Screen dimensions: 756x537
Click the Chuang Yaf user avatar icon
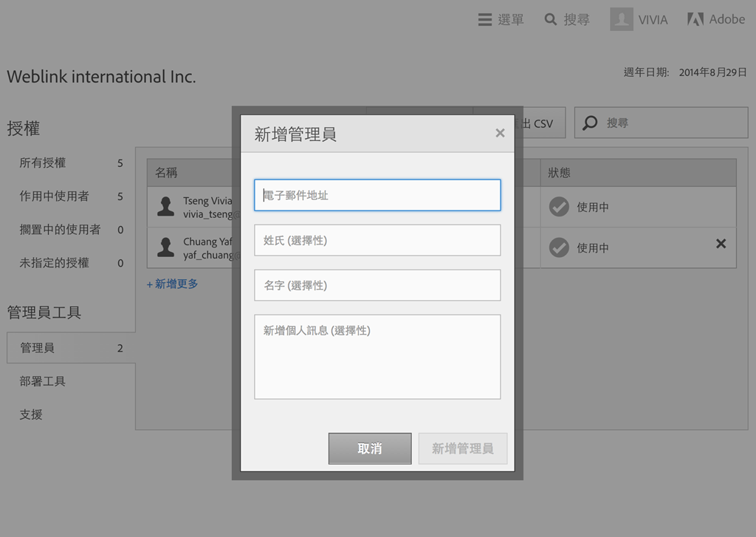(x=166, y=247)
